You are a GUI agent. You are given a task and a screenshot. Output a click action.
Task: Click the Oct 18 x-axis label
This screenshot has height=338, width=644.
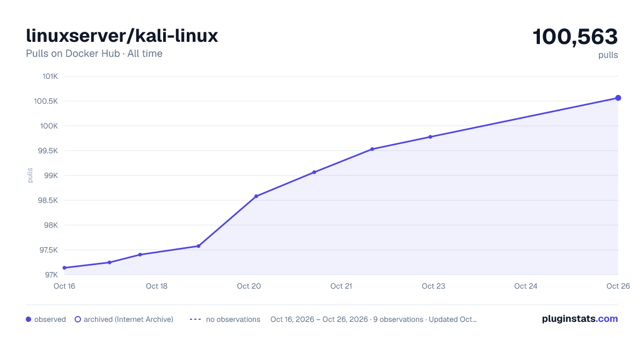point(157,286)
